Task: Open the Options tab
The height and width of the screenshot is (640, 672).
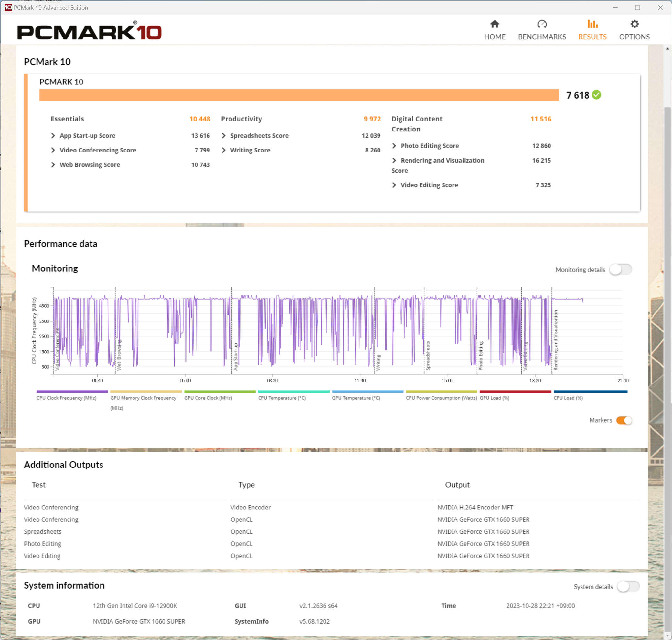Action: 634,30
